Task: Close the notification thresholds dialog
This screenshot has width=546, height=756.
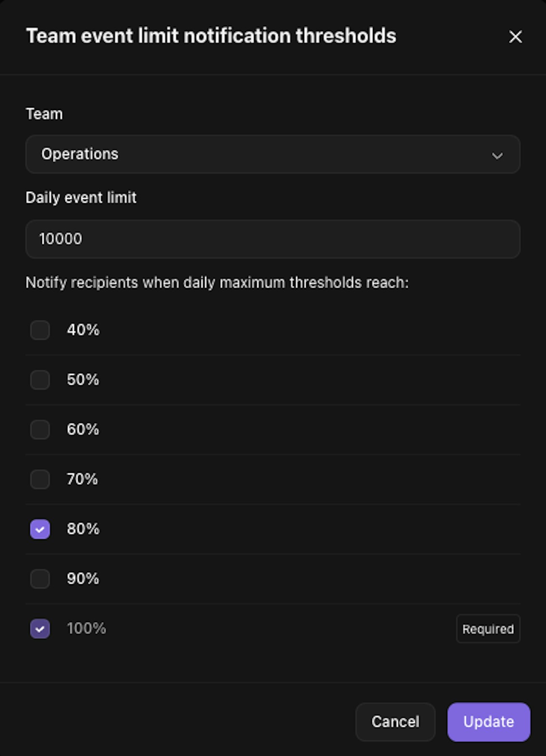Action: 515,37
